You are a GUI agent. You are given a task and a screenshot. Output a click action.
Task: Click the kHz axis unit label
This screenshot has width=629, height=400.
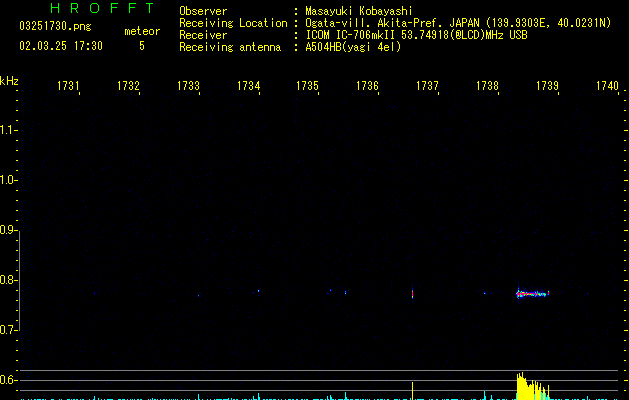pos(9,81)
